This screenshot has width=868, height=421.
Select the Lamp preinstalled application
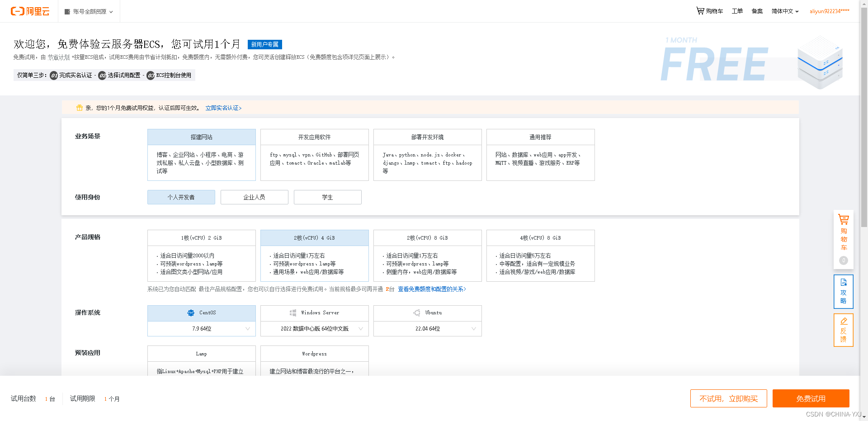202,361
